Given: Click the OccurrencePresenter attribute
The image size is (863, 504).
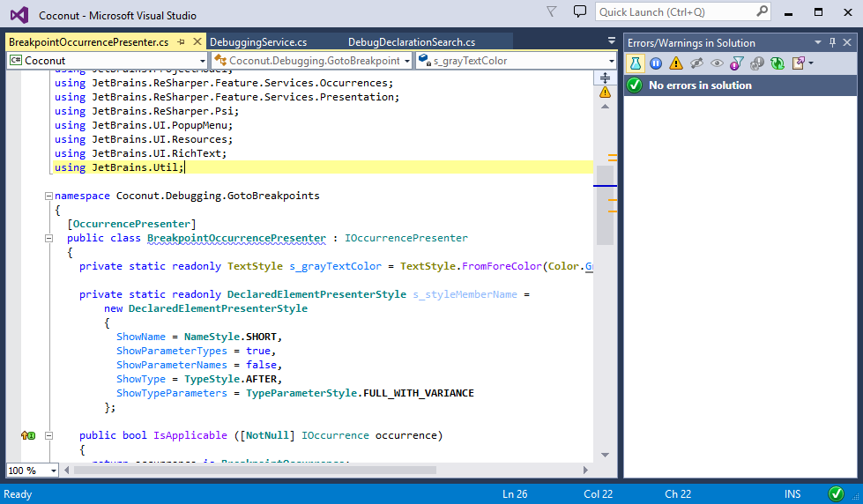Looking at the screenshot, I should (x=131, y=224).
